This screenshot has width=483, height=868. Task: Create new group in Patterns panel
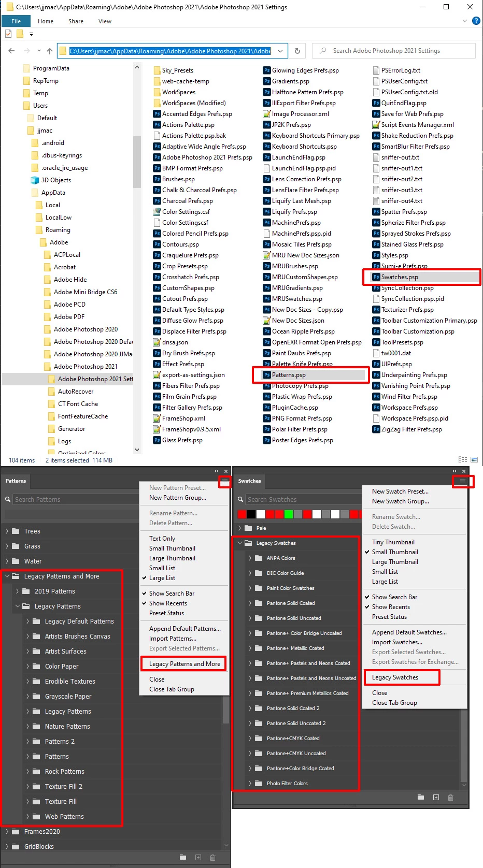[x=183, y=858]
